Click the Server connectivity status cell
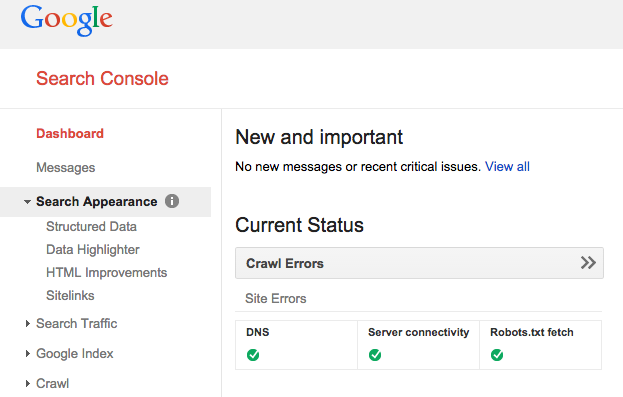 pyautogui.click(x=418, y=345)
